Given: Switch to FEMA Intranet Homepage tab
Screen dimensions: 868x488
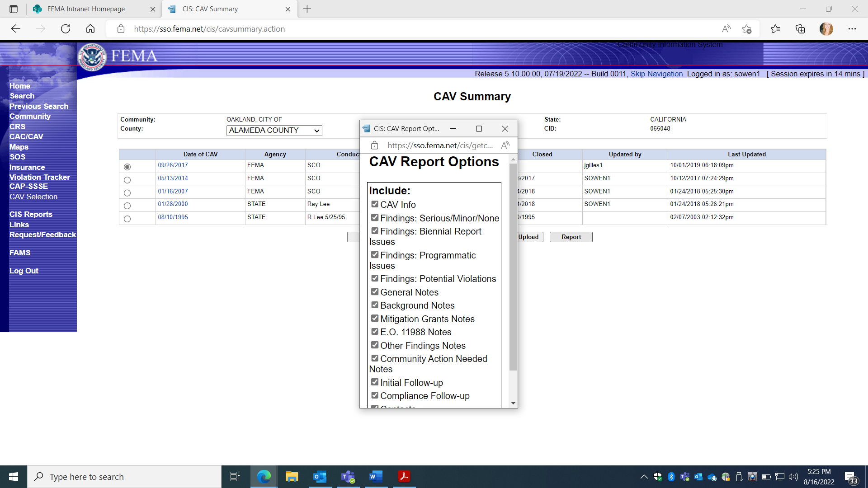Looking at the screenshot, I should [x=86, y=9].
